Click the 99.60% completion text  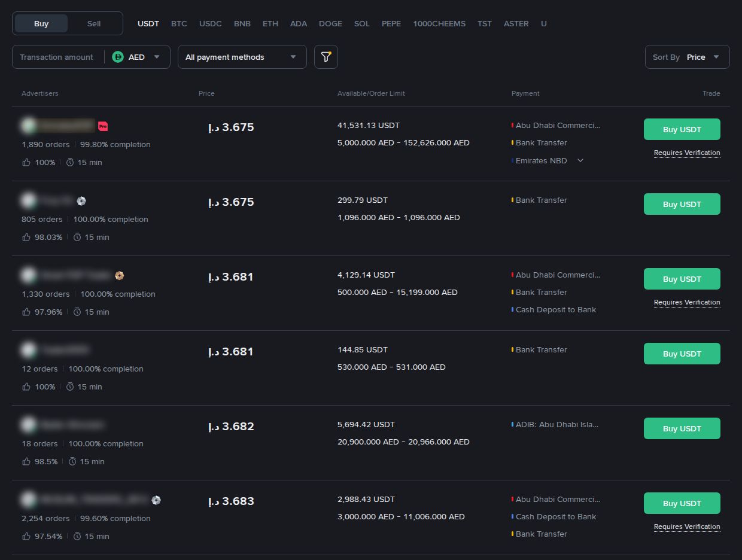115,518
